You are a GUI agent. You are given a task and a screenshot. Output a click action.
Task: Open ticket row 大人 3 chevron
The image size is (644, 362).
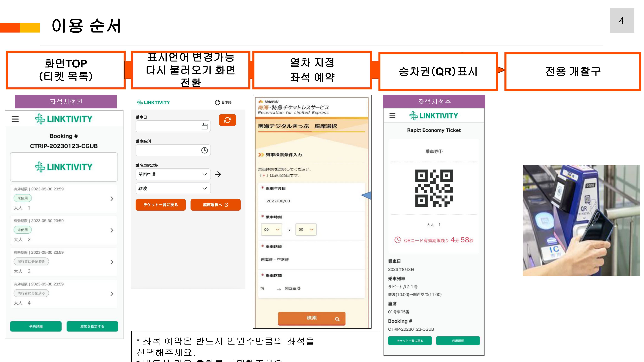pos(112,262)
